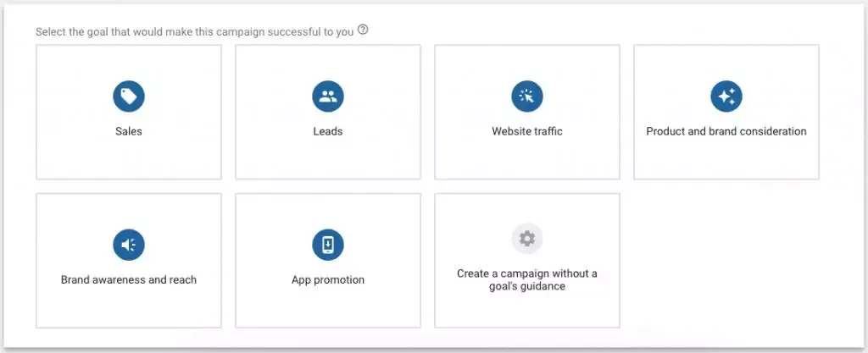The width and height of the screenshot is (868, 353).
Task: Click the sparkle icon for Product and brand consideration
Action: [726, 97]
